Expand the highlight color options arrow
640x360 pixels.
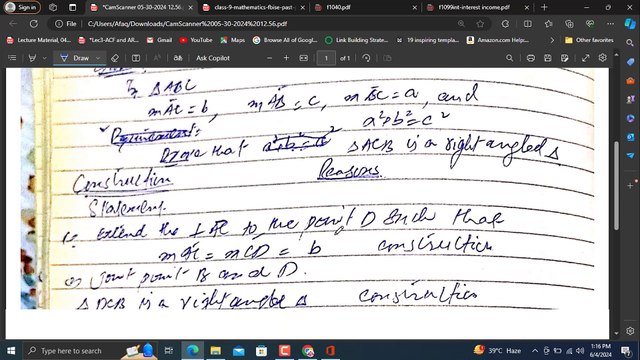click(x=44, y=58)
